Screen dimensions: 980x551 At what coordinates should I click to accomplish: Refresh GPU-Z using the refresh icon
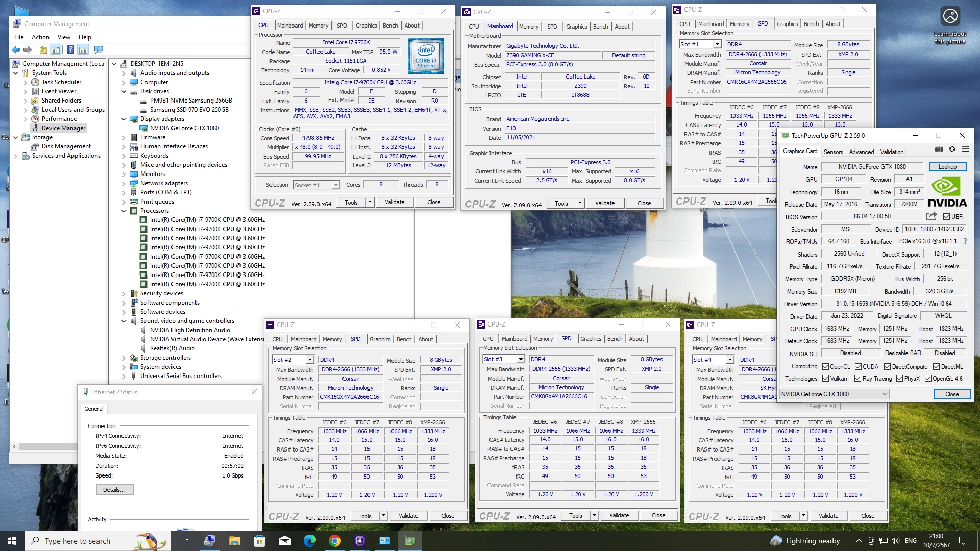952,149
